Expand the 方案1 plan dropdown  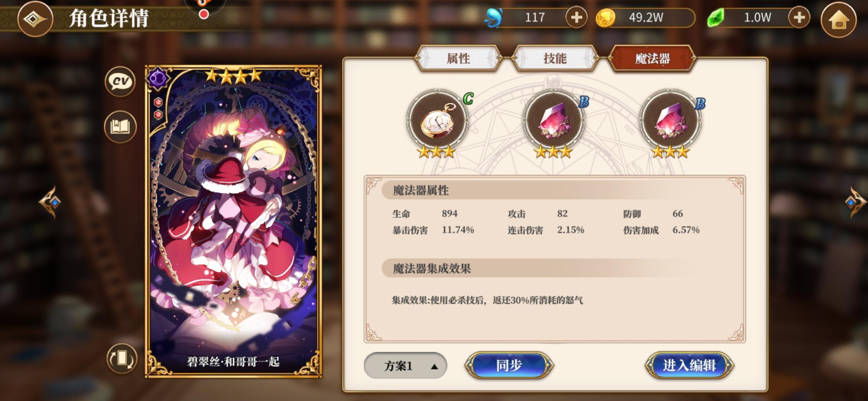click(405, 366)
